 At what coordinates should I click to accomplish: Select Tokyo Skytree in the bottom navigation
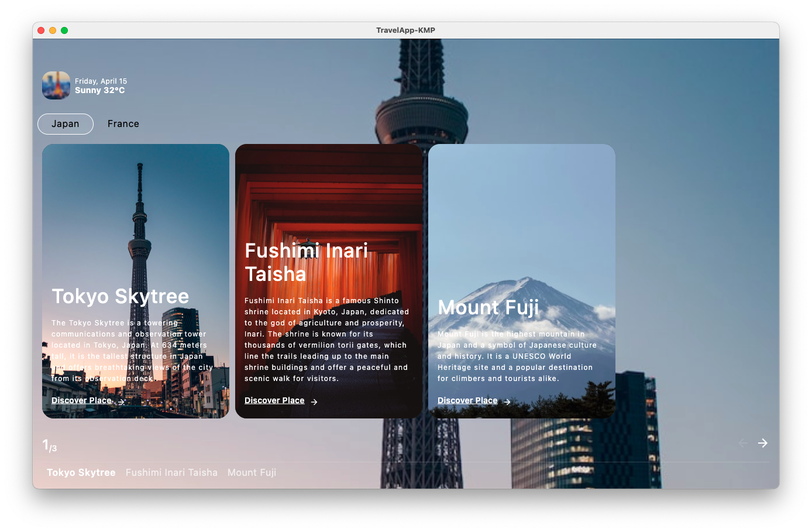coord(81,472)
